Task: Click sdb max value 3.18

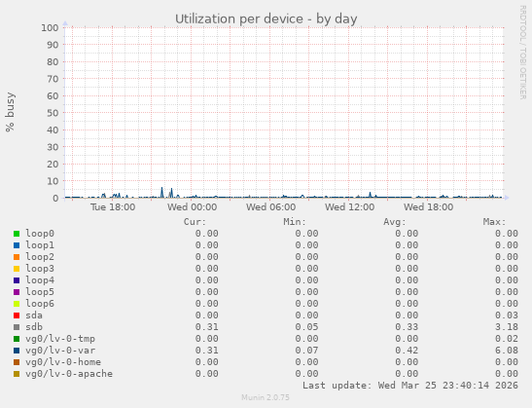Action: [x=507, y=327]
